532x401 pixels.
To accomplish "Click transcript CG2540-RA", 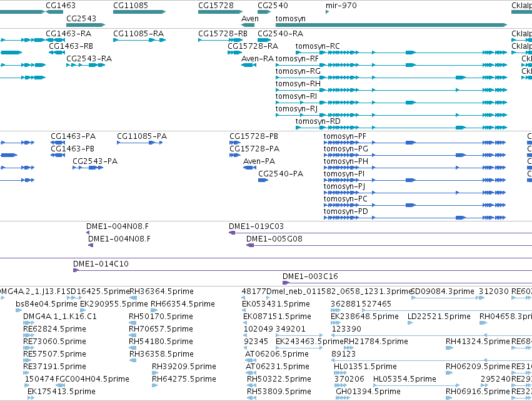I will [x=264, y=40].
